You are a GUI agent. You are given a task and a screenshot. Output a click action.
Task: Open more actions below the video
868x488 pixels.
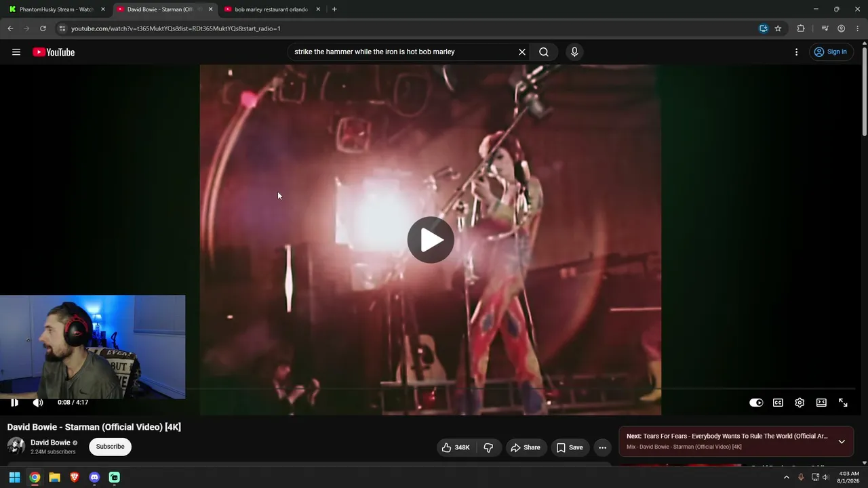tap(602, 447)
